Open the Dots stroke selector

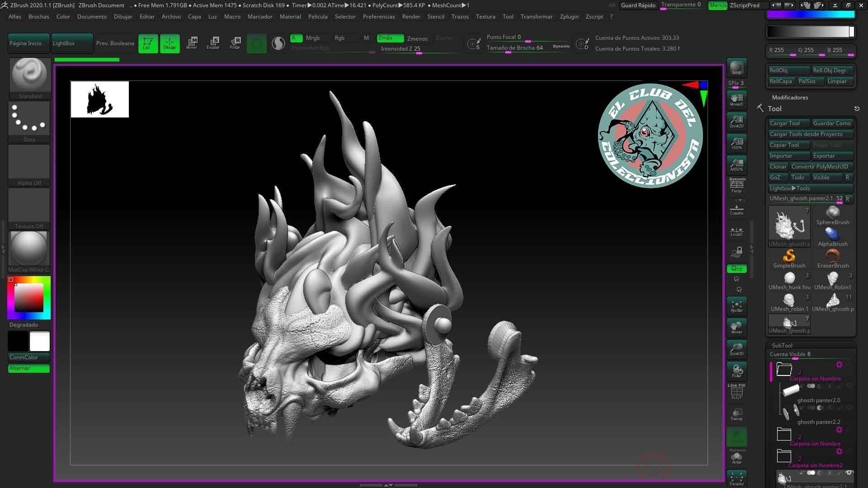tap(29, 121)
